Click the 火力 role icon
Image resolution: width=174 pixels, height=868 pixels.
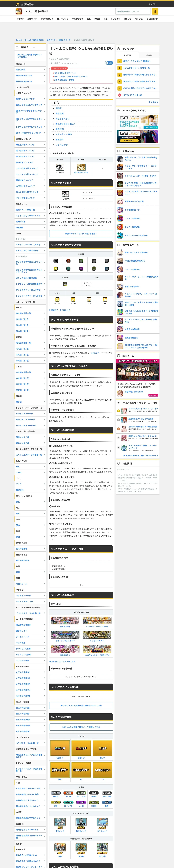(89, 300)
